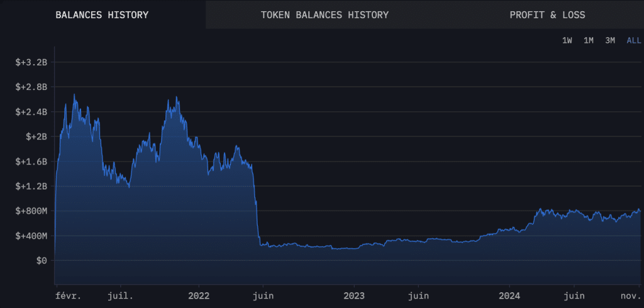Click the $+800M axis label
644x308 pixels.
pos(31,211)
